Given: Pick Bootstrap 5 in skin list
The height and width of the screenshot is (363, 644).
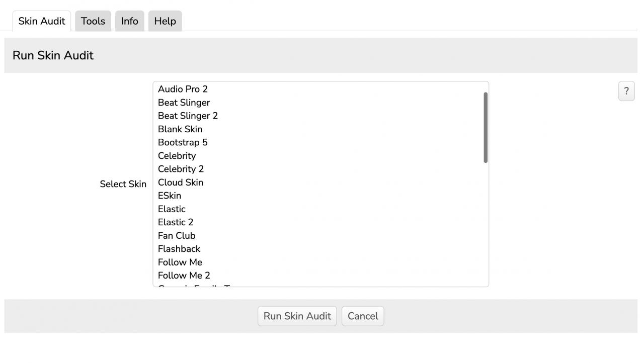Looking at the screenshot, I should 183,143.
